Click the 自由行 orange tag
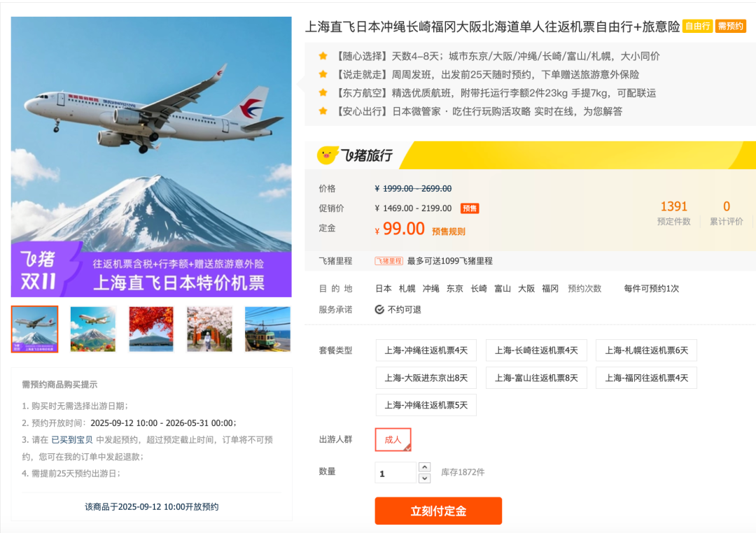 click(698, 26)
